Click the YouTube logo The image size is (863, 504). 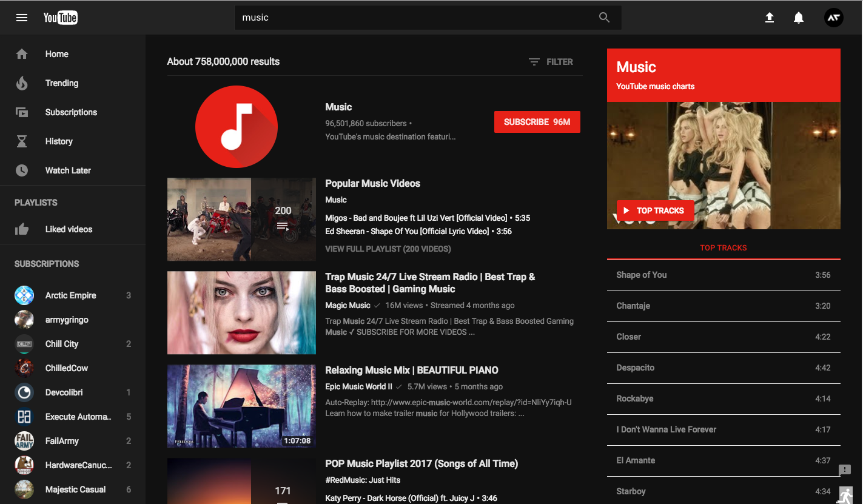point(61,18)
